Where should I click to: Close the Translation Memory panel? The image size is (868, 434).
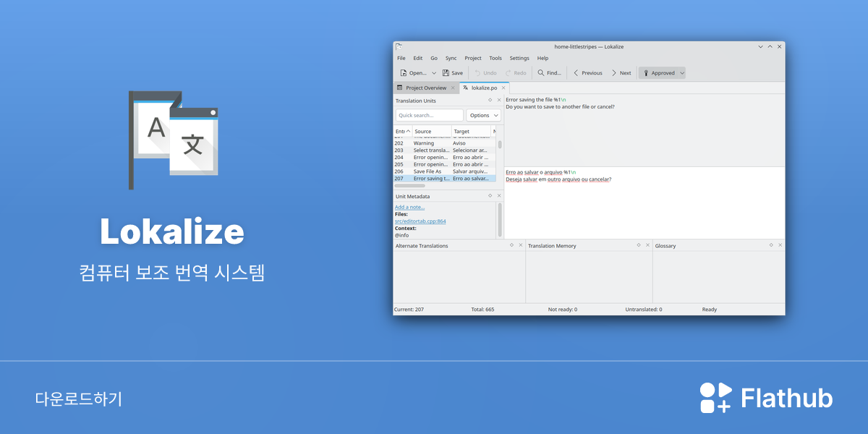click(647, 245)
